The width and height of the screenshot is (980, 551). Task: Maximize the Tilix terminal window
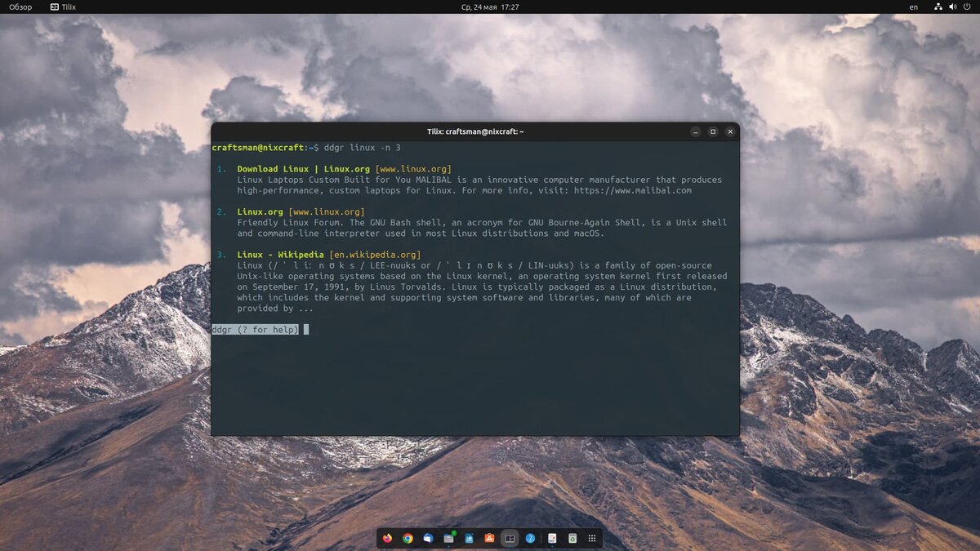tap(712, 131)
